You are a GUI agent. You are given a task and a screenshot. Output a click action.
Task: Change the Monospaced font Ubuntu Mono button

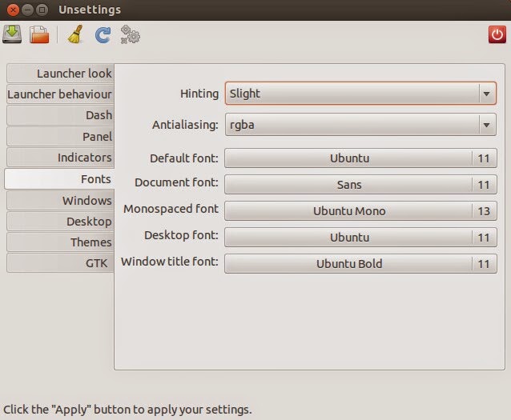coord(360,211)
